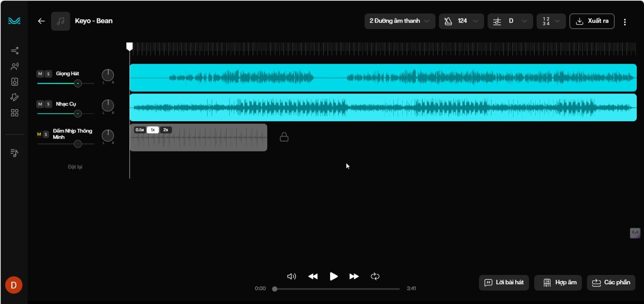Solo the Đếm Nhịp Thông Minh track

[x=46, y=134]
